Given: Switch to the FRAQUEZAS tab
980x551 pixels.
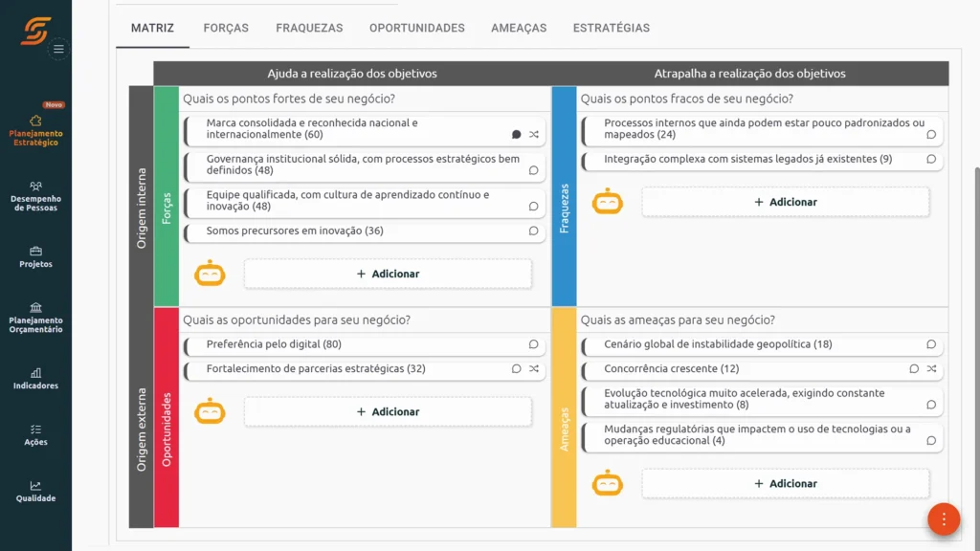Looking at the screenshot, I should tap(309, 28).
